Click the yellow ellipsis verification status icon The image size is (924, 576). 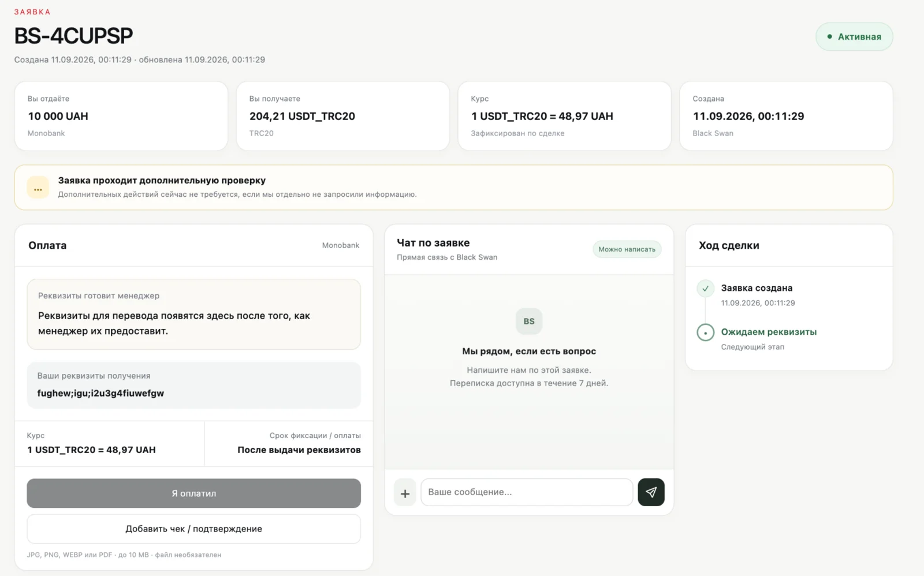click(38, 188)
